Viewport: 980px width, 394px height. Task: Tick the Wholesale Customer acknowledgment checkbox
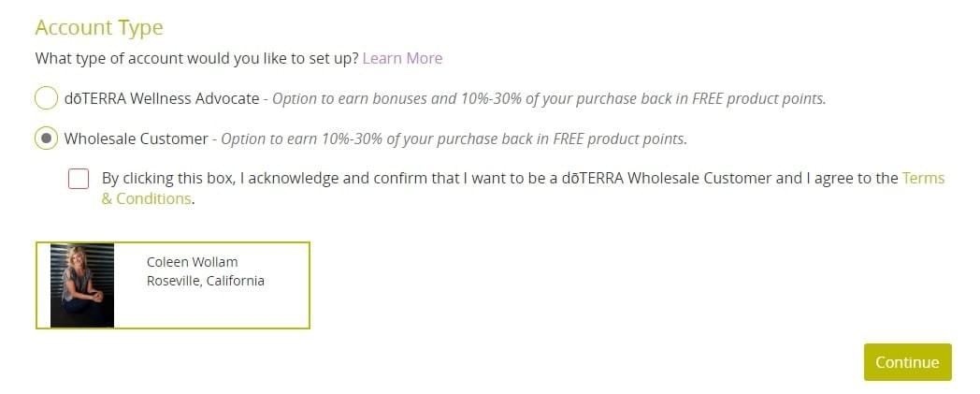click(x=79, y=179)
